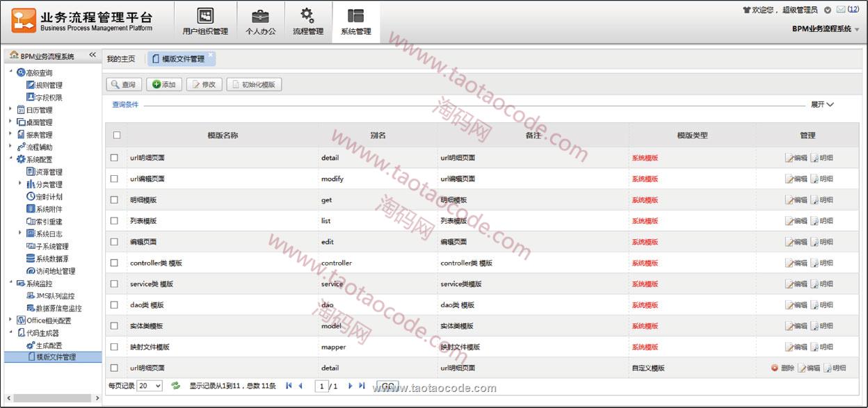Open the 用户组织管理 module icon
The image size is (868, 408).
pos(205,16)
